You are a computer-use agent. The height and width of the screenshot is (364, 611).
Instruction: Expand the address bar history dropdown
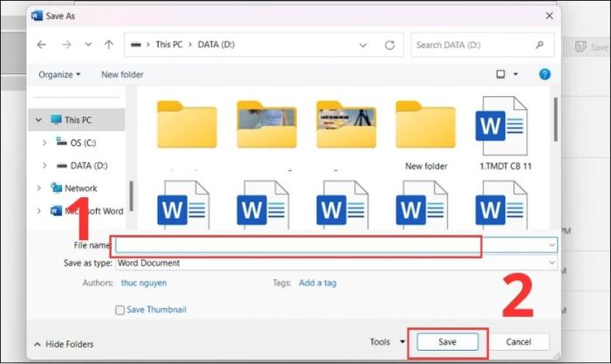pyautogui.click(x=363, y=45)
